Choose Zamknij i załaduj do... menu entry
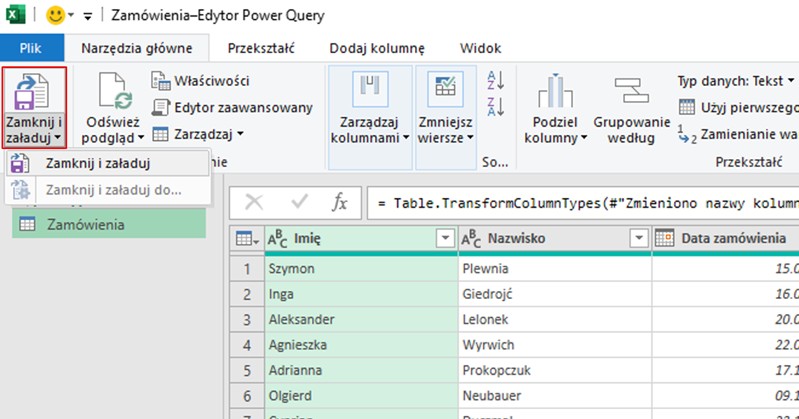 point(108,190)
